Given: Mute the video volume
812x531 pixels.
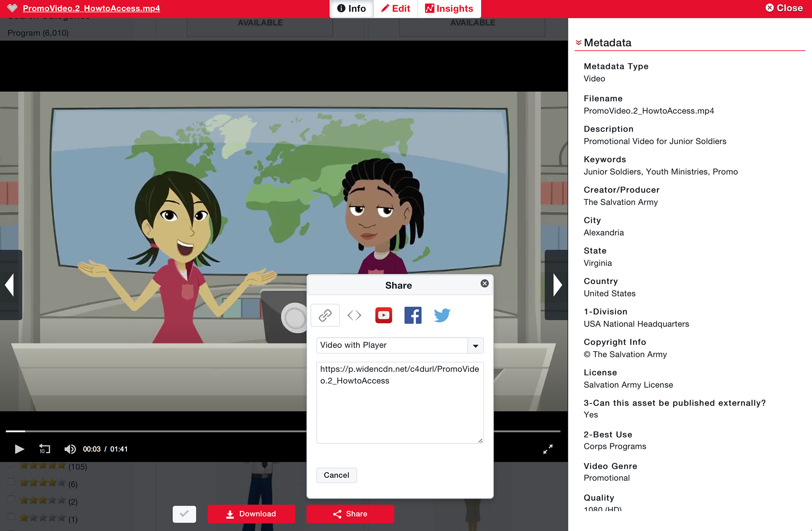Looking at the screenshot, I should point(70,449).
